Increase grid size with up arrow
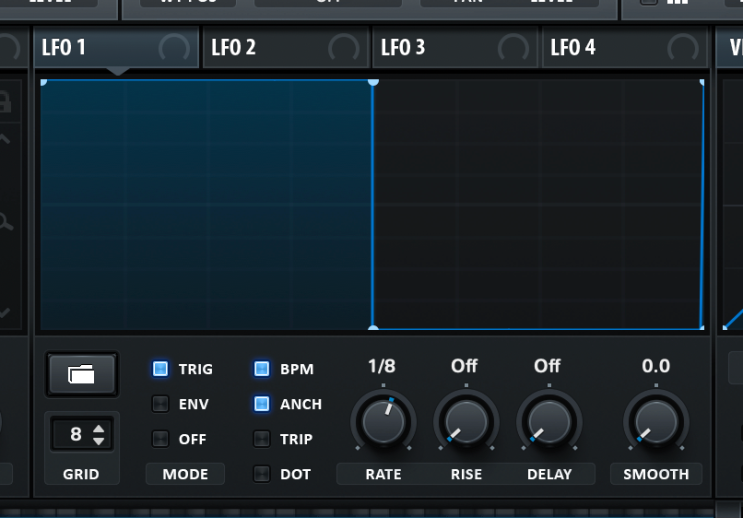The width and height of the screenshot is (743, 518). pyautogui.click(x=99, y=428)
